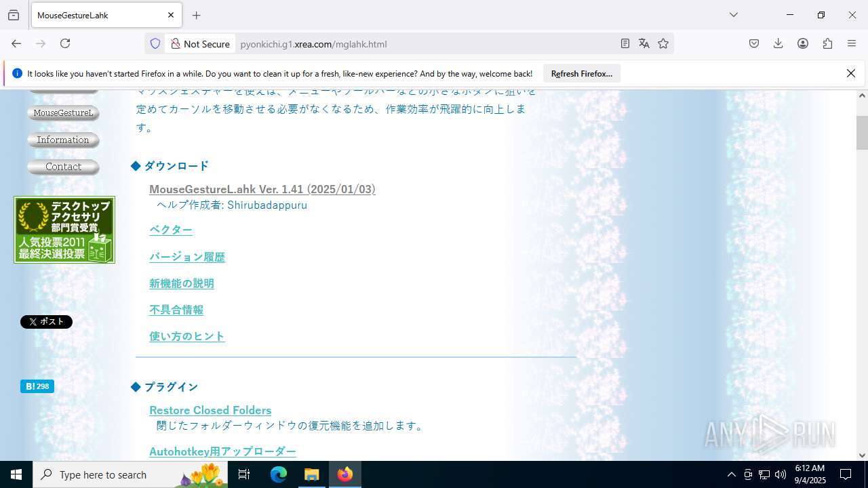Click the page vertical scrollbar thumb
The height and width of the screenshot is (488, 868).
[x=862, y=132]
